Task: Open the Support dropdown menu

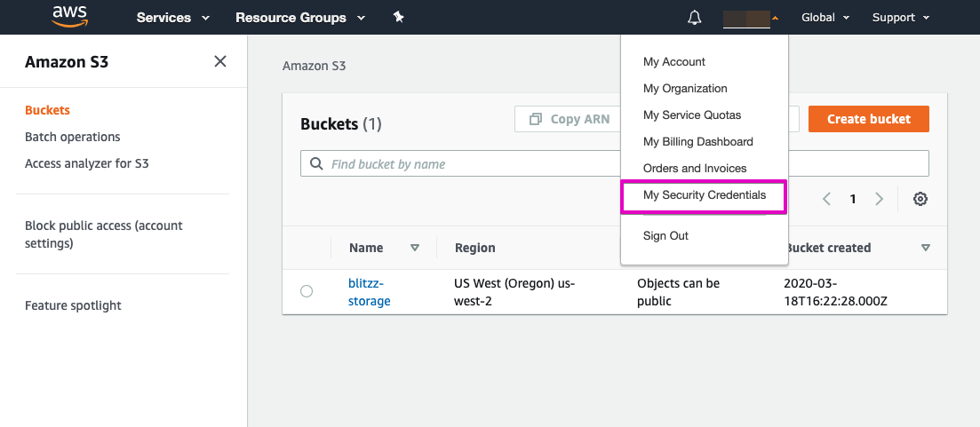Action: coord(901,18)
